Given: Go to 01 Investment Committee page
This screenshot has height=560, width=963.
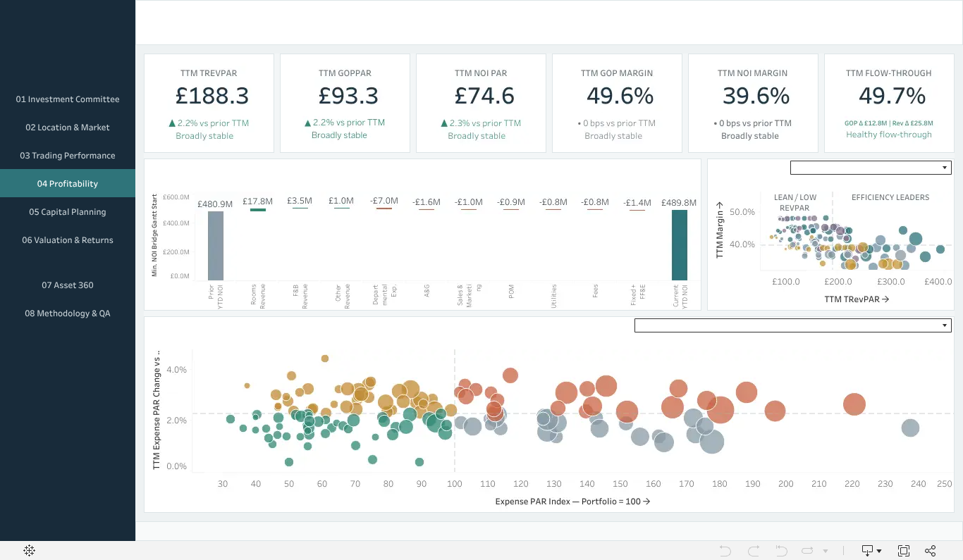Looking at the screenshot, I should click(x=68, y=99).
